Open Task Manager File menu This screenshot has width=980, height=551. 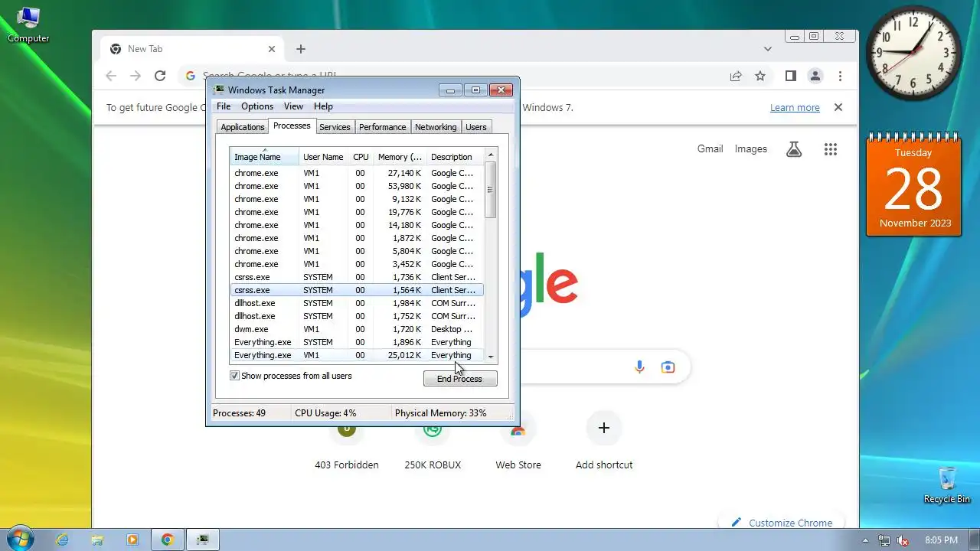point(224,106)
